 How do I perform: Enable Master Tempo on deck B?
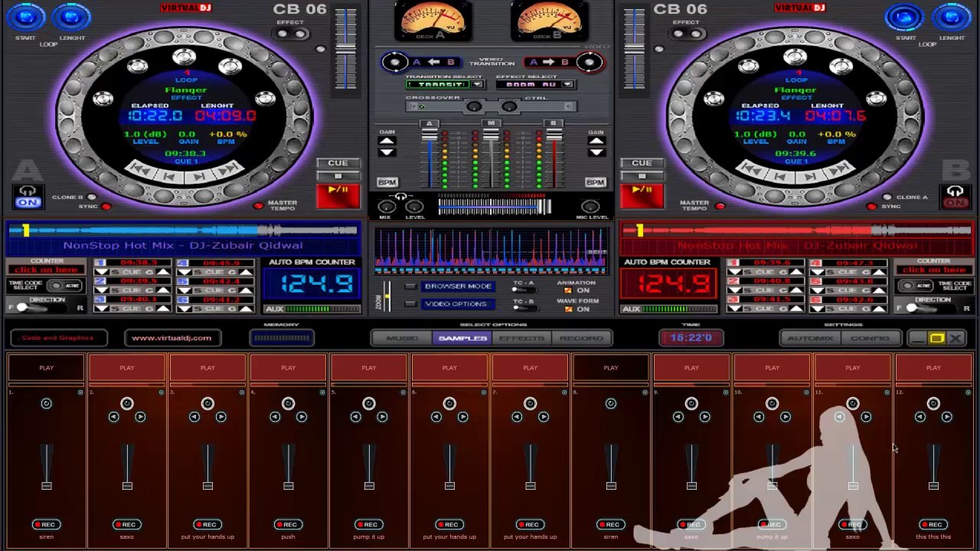(720, 205)
